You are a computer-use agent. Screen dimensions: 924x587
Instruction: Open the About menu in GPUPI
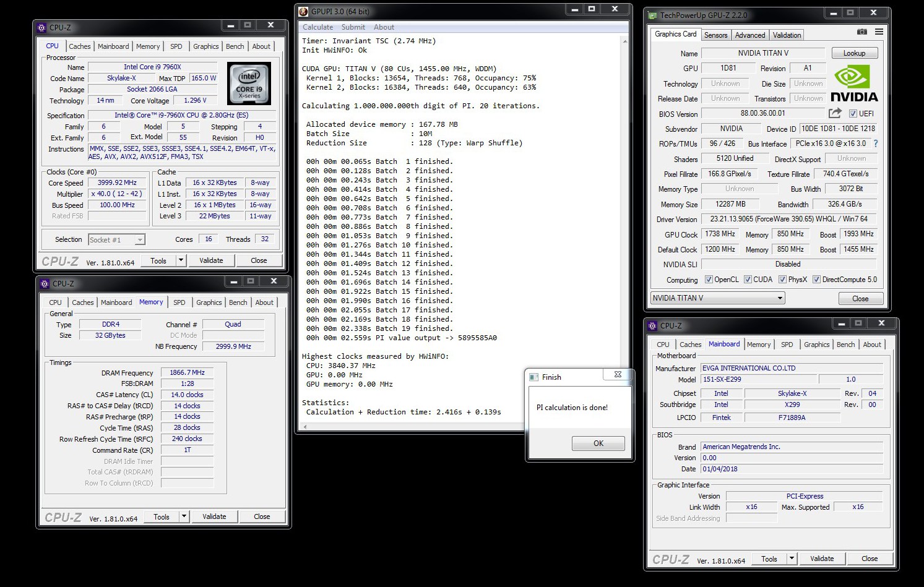tap(384, 27)
